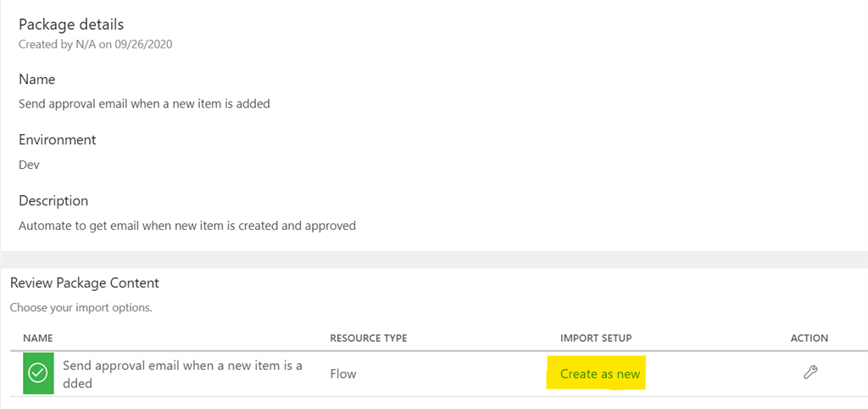Click the package name value under Name
This screenshot has width=868, height=409.
click(144, 104)
